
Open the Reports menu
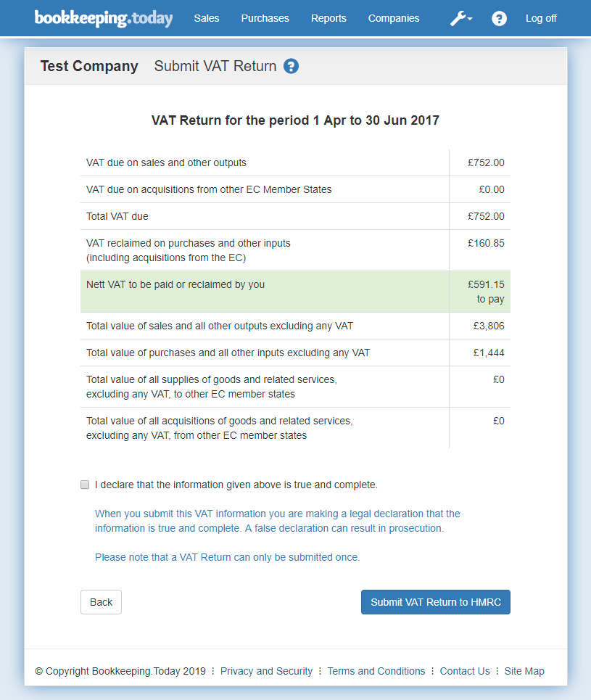pos(328,18)
